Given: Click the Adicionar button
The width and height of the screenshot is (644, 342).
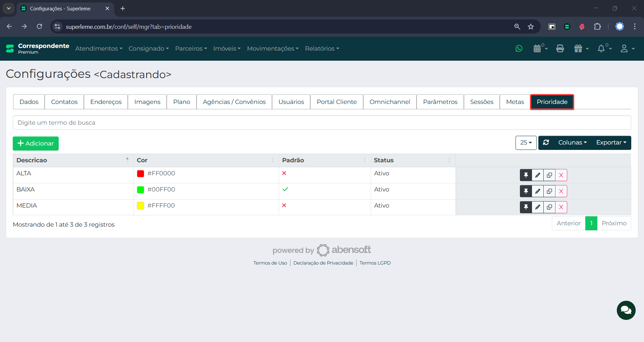Looking at the screenshot, I should click(x=36, y=144).
